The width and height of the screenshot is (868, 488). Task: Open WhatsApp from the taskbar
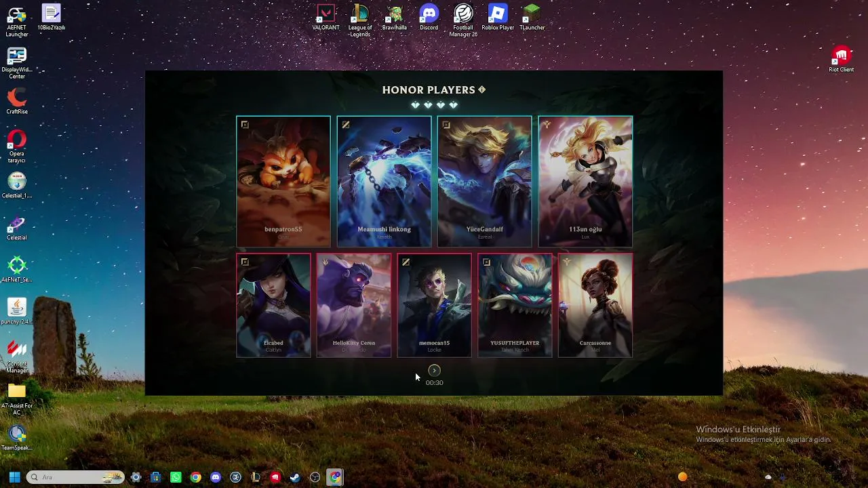[x=176, y=477]
